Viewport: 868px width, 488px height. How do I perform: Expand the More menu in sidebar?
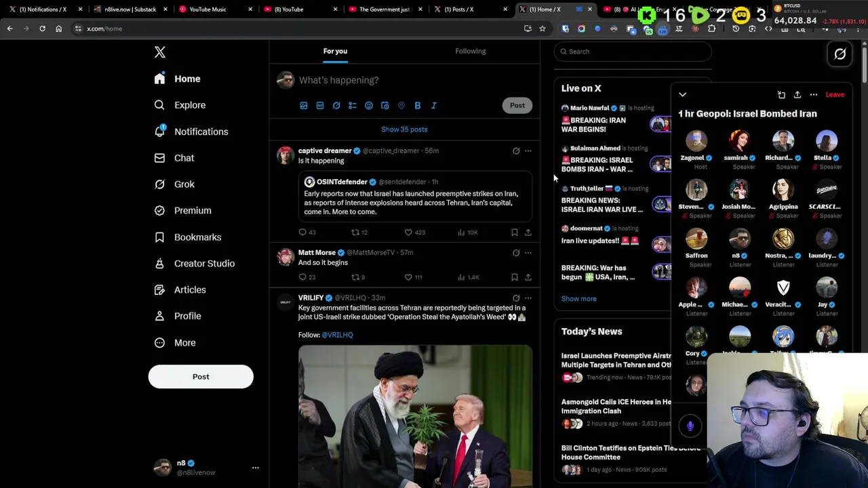click(175, 342)
